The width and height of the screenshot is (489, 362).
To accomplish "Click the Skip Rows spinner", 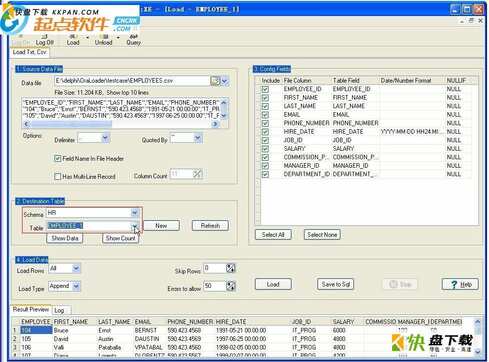I will point(231,268).
